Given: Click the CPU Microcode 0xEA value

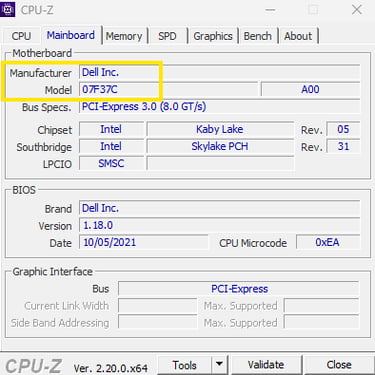Looking at the screenshot, I should coord(328,242).
